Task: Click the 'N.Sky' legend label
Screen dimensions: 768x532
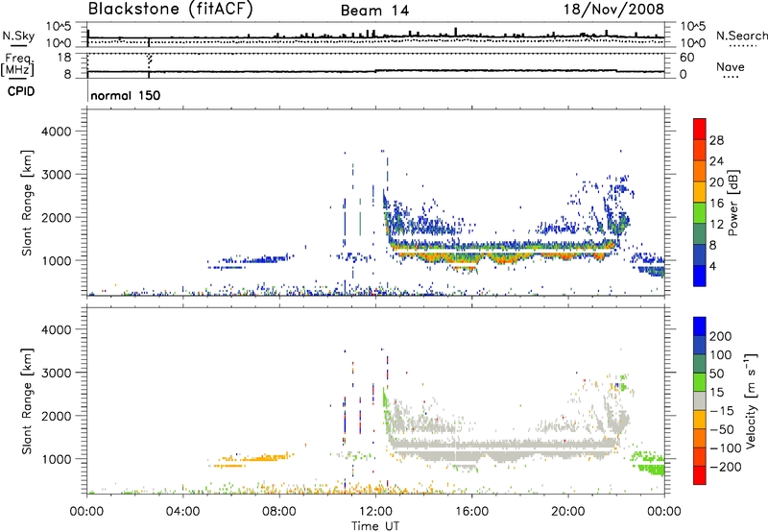Action: [x=18, y=36]
